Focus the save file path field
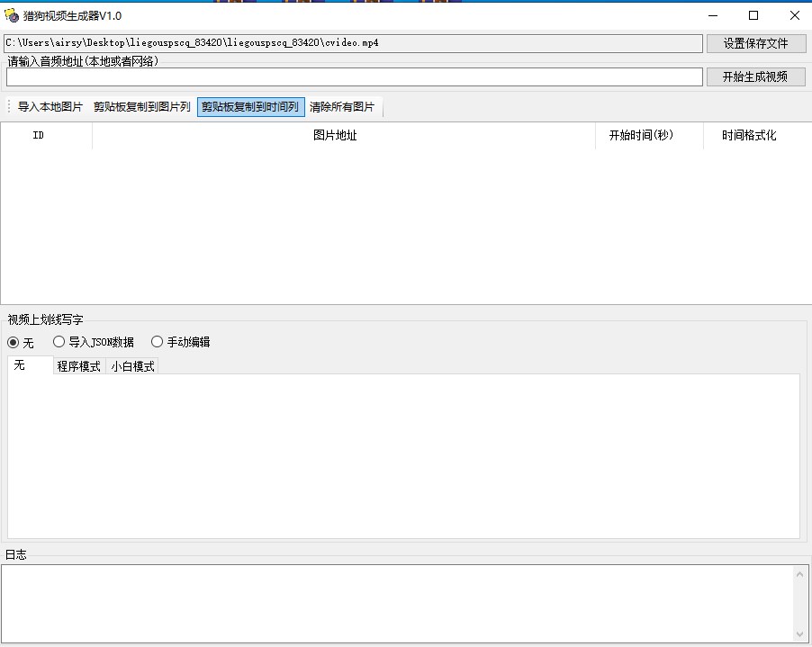The width and height of the screenshot is (812, 647). pos(353,43)
